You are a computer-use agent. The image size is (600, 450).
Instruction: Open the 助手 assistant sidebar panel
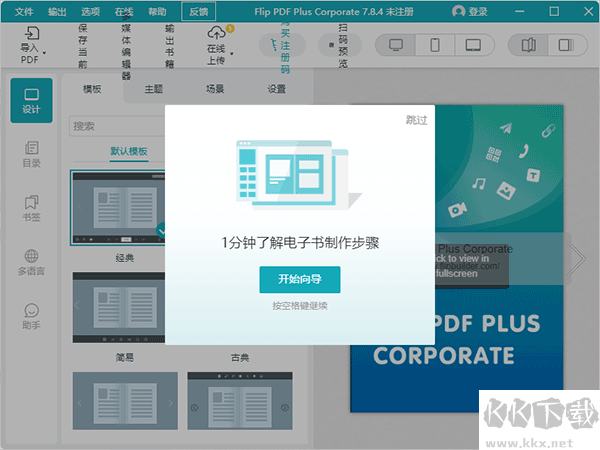point(31,316)
